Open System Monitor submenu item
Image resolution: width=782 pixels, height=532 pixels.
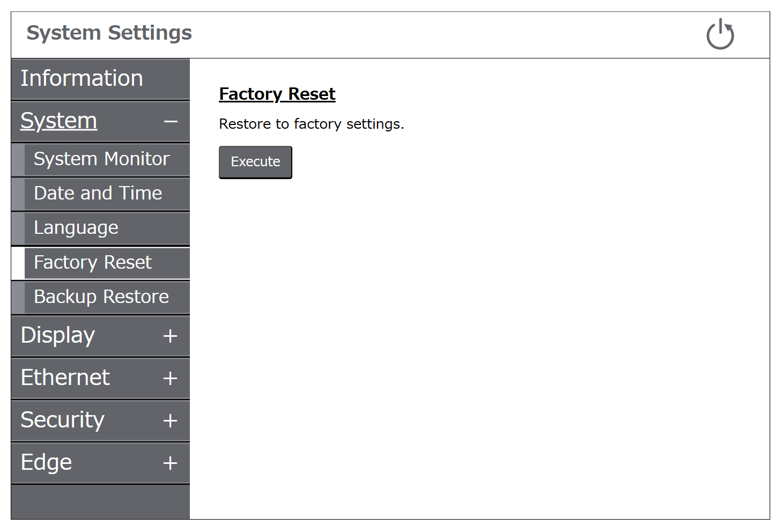(100, 159)
